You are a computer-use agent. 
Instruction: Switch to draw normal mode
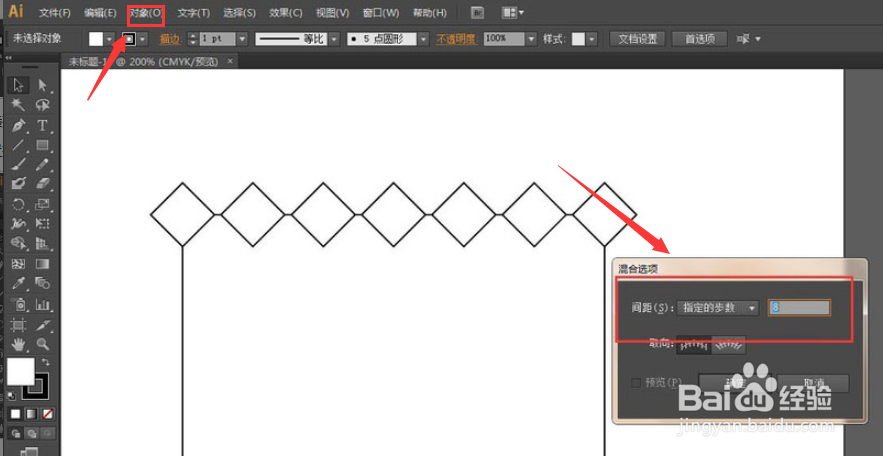15,433
